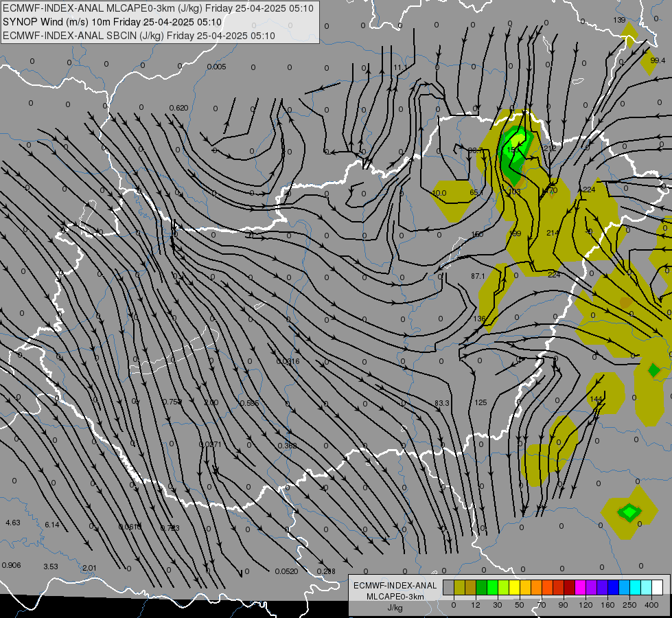Image resolution: width=672 pixels, height=618 pixels.
Task: Click the '65.1' value on the map
Action: click(476, 192)
